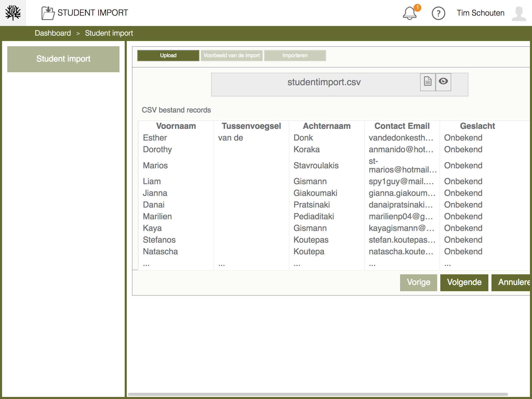The width and height of the screenshot is (532, 399).
Task: Select Student import in the sidebar
Action: [63, 59]
